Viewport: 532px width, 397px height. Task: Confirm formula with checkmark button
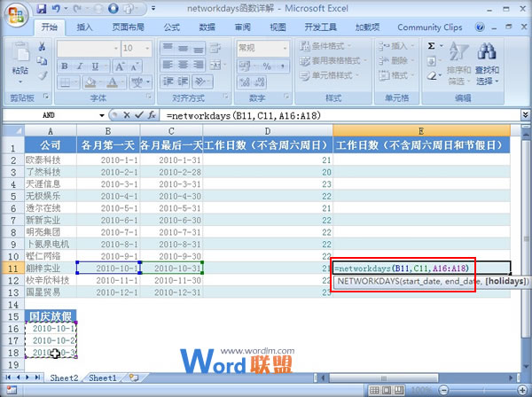coord(139,115)
